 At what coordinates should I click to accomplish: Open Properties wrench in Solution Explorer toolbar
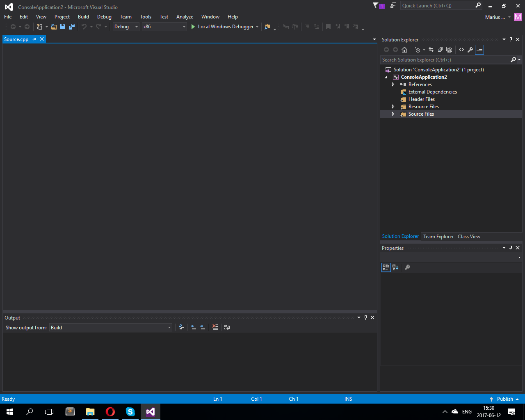point(470,50)
